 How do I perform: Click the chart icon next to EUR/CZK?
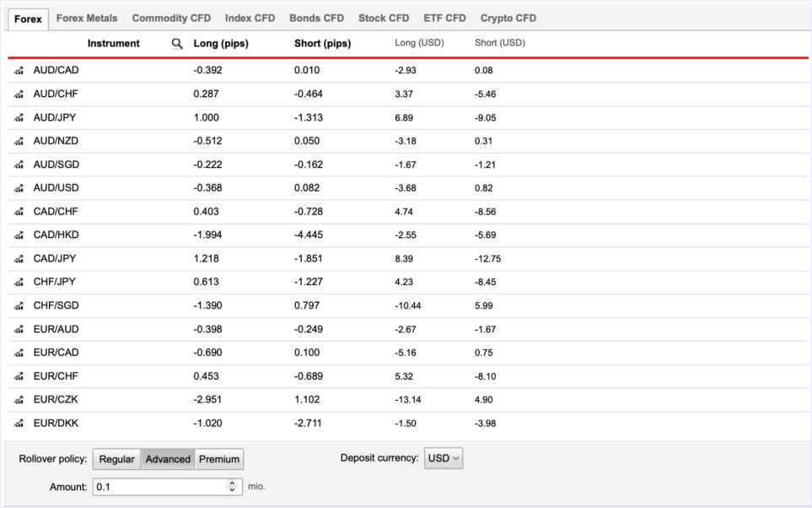tap(19, 400)
